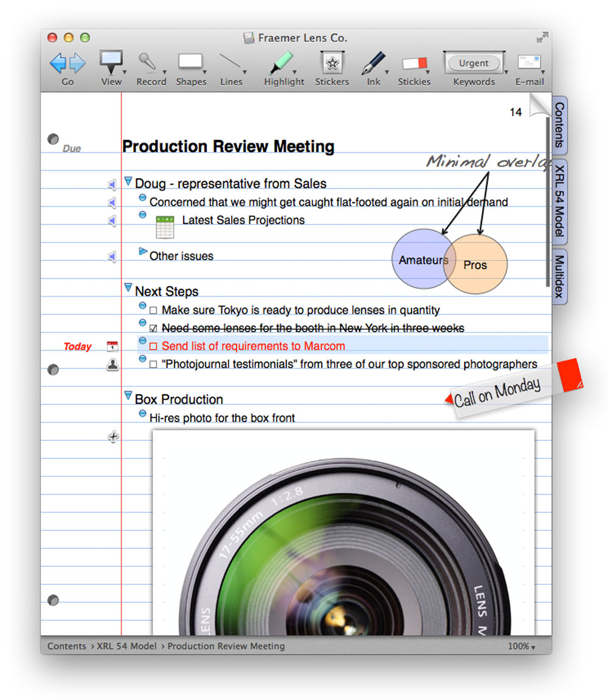Open the Stickies dropdown arrow
Image resolution: width=608 pixels, height=700 pixels.
tap(427, 72)
